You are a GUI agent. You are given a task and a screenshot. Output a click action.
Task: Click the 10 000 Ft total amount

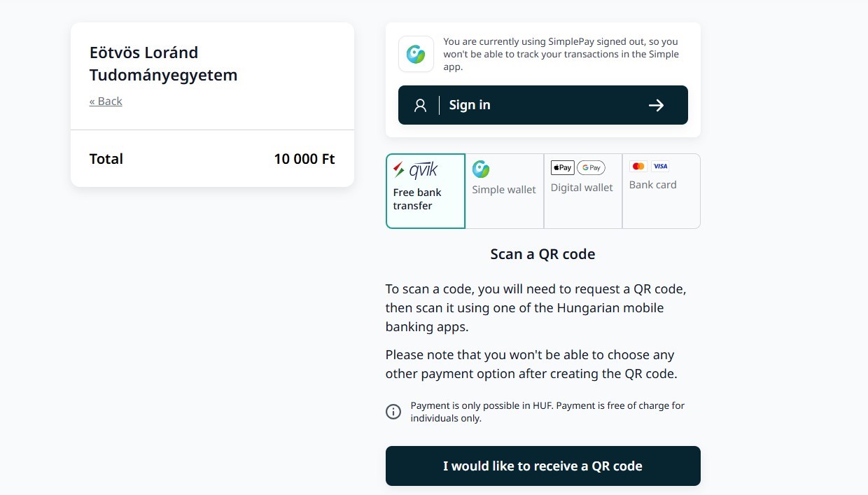pyautogui.click(x=304, y=159)
